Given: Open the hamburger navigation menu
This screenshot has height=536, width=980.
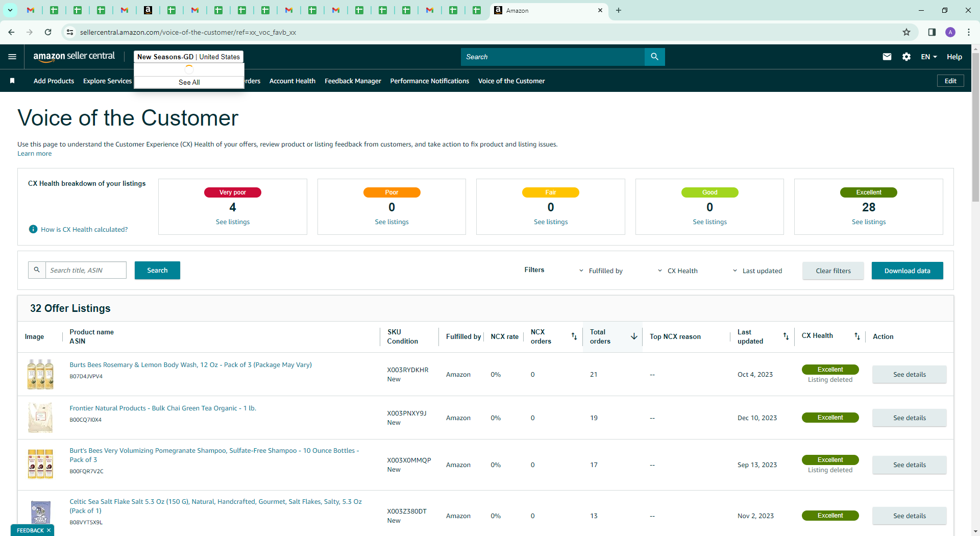Looking at the screenshot, I should tap(12, 57).
